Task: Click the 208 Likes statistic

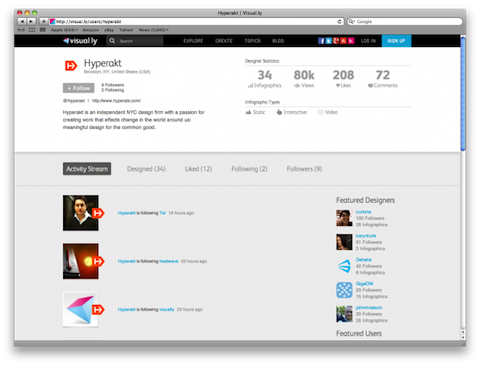Action: pos(343,79)
